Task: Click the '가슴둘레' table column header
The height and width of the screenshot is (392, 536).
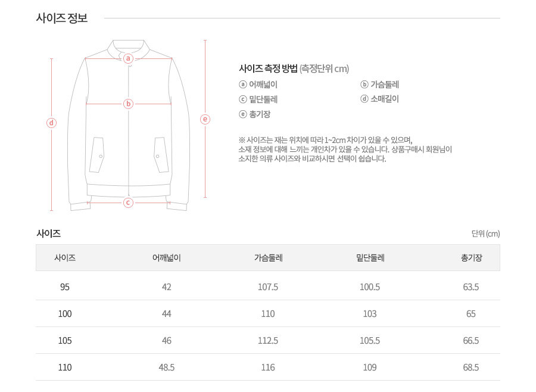Action: pos(268,258)
